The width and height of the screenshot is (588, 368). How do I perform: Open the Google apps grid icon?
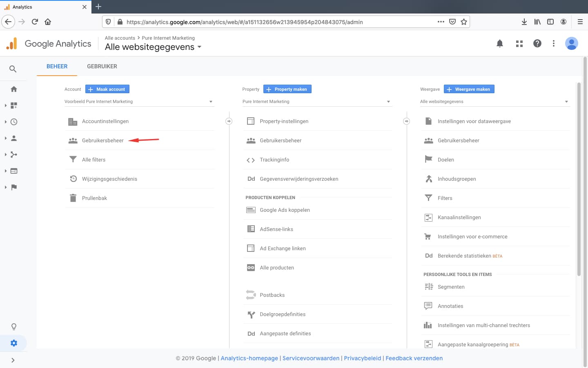pyautogui.click(x=519, y=43)
